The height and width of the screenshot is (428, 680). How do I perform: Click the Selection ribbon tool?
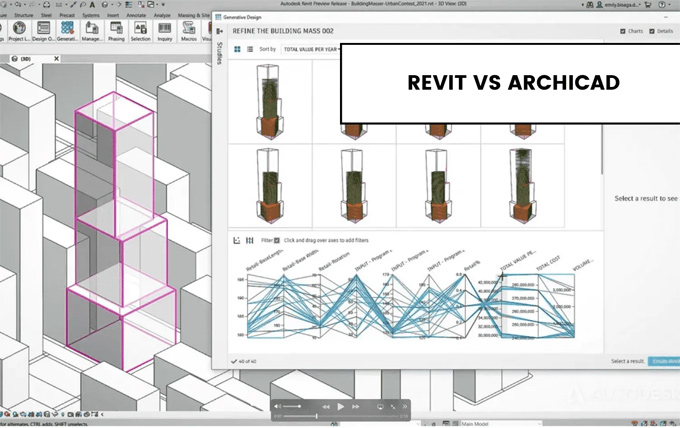pos(141,31)
